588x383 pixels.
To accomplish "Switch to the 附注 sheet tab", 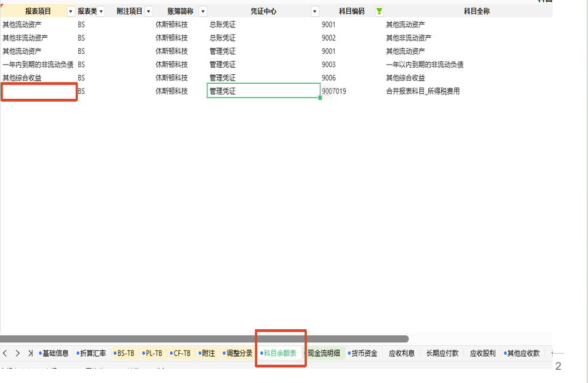I will coord(207,353).
